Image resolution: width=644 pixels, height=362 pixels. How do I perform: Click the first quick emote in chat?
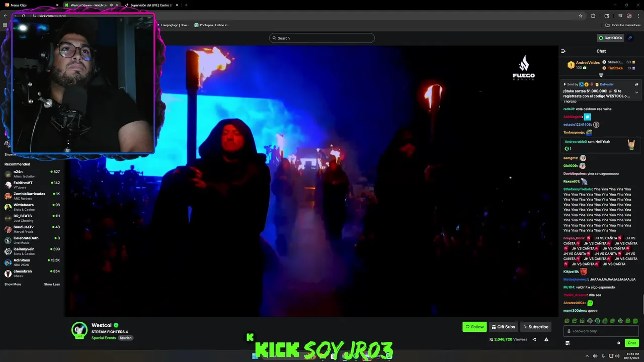point(567,321)
